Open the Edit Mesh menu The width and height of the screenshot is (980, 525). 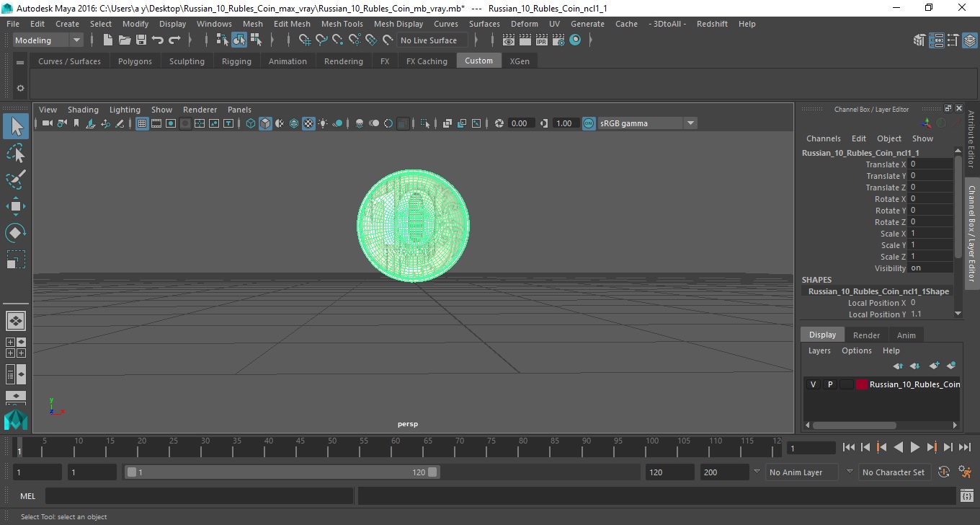[292, 24]
